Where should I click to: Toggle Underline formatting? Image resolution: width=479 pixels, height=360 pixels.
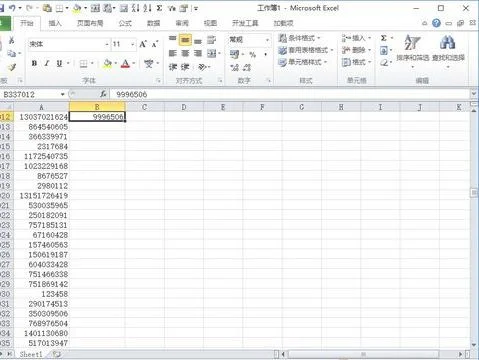coord(59,63)
